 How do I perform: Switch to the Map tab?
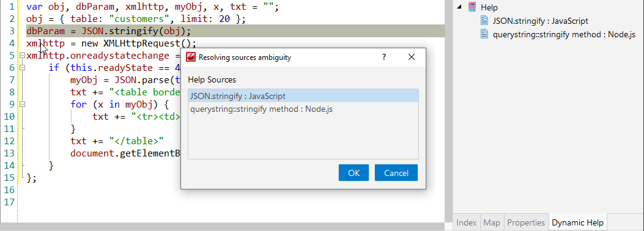pos(492,223)
